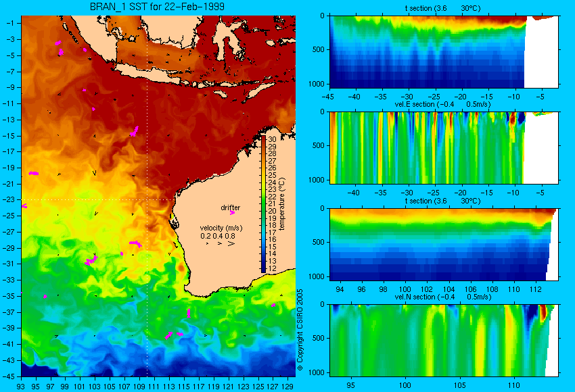Image resolution: width=575 pixels, height=392 pixels.
Task: Click the Copyright CSIRO 2005 text
Action: pos(300,330)
